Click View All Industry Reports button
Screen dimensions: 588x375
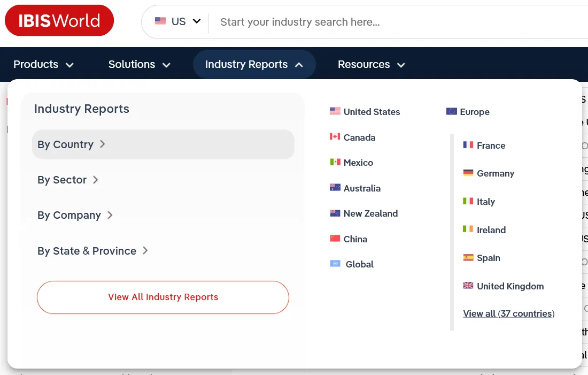click(163, 297)
